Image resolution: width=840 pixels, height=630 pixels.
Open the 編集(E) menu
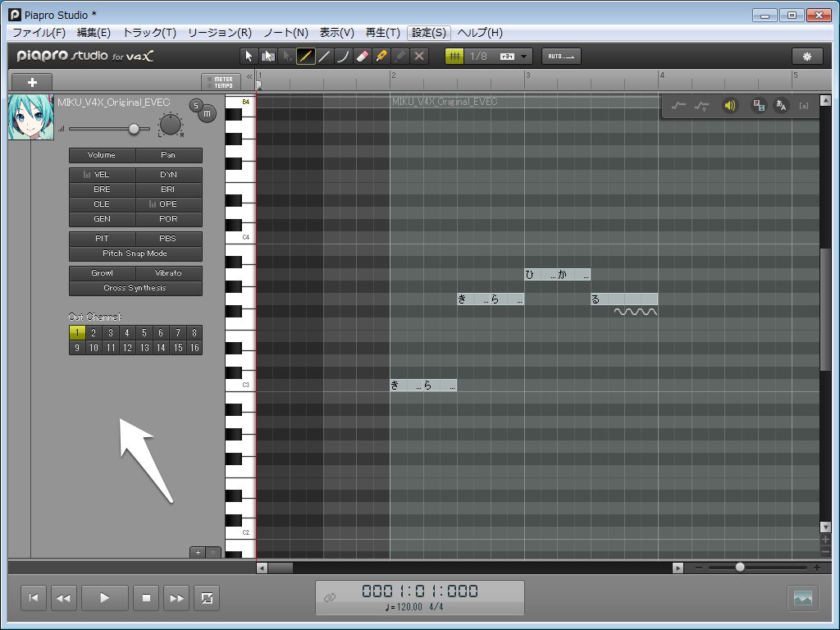(94, 33)
